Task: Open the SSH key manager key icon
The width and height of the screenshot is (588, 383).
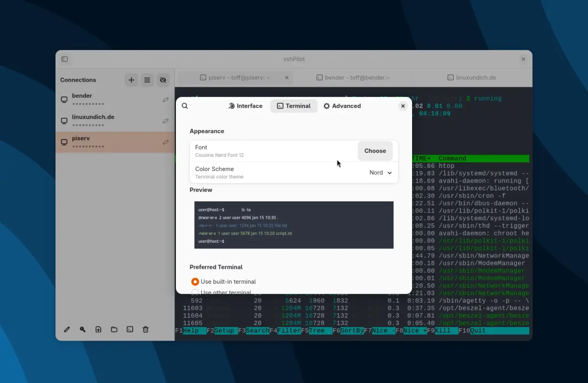Action: tap(83, 329)
